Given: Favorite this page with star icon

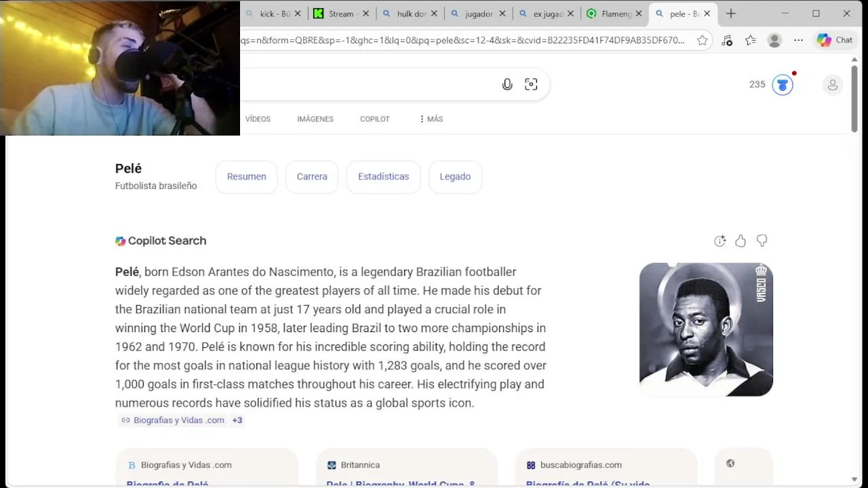Looking at the screenshot, I should pos(703,40).
